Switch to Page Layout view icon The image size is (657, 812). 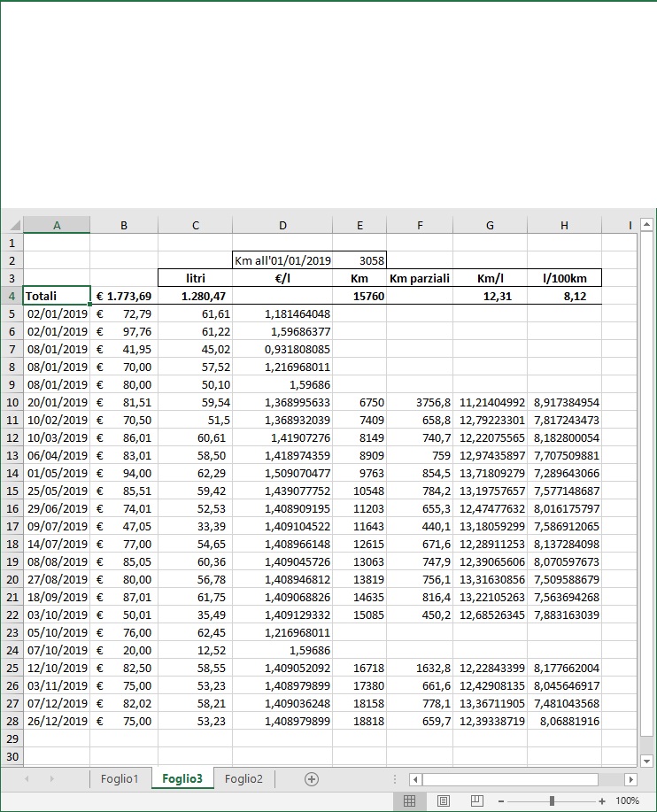[444, 801]
